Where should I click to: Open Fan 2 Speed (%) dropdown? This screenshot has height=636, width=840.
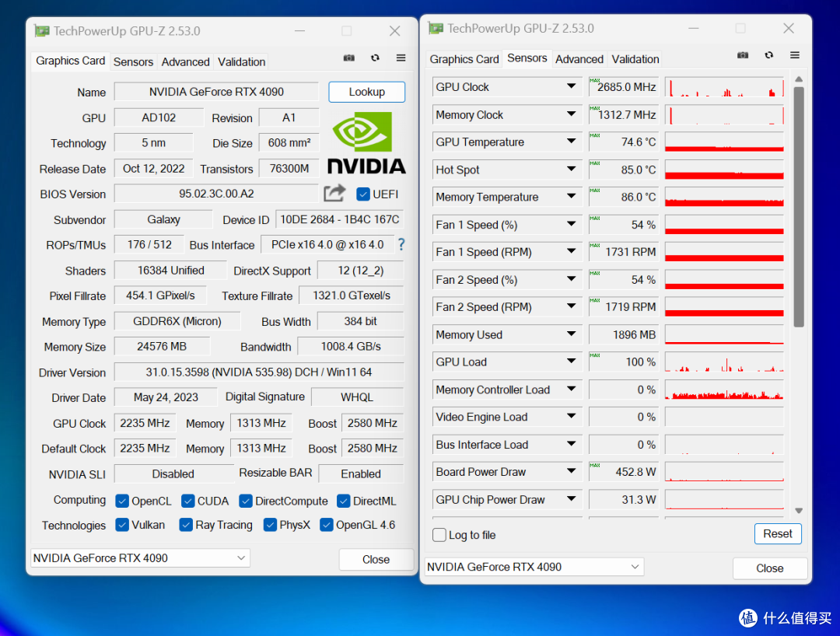[x=571, y=279]
